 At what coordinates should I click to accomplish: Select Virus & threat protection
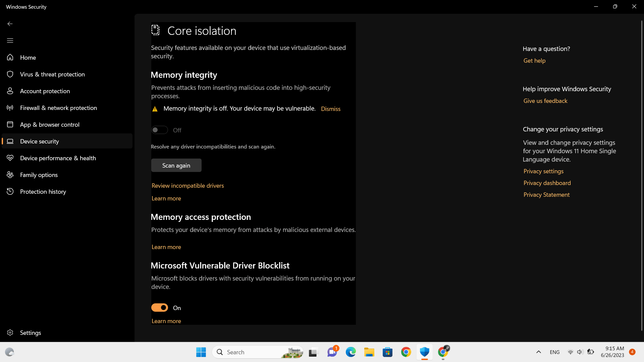[67, 74]
